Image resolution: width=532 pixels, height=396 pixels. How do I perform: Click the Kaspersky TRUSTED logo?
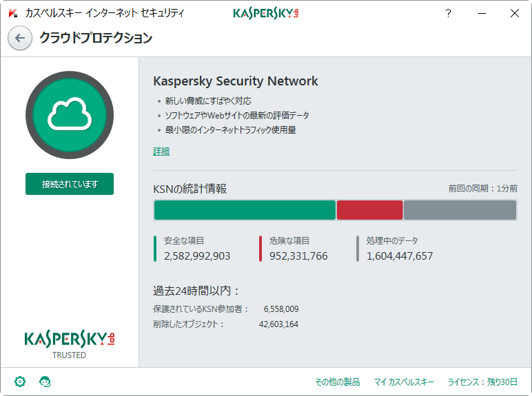(70, 343)
